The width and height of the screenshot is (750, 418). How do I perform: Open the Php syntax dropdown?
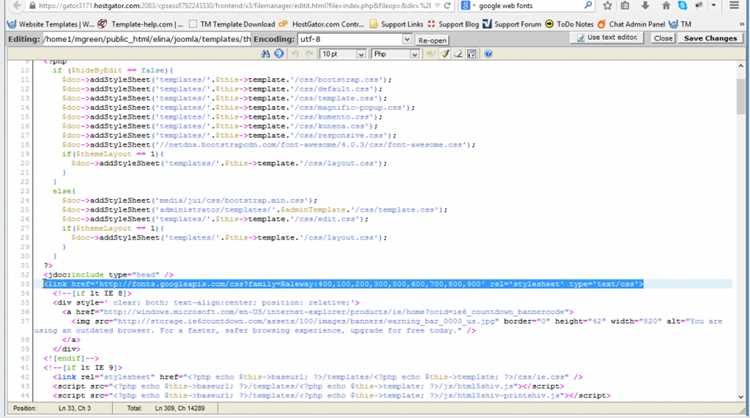click(x=396, y=54)
